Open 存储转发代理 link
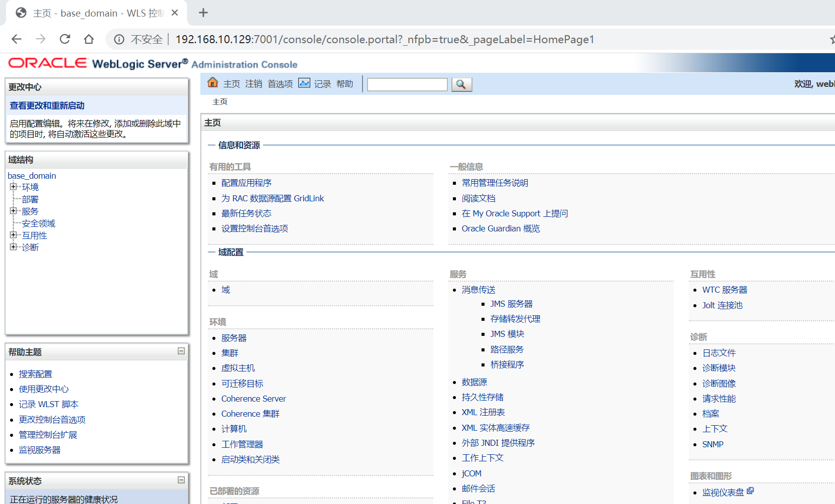 point(516,319)
